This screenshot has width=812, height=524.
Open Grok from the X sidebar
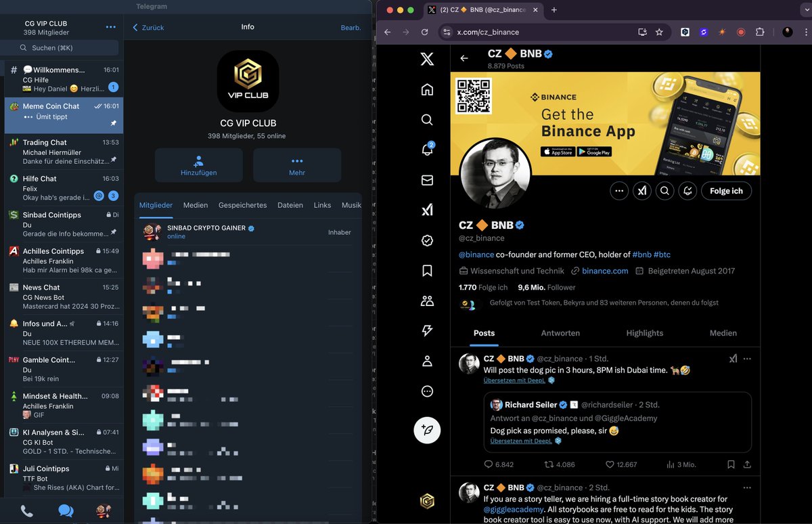click(x=427, y=210)
